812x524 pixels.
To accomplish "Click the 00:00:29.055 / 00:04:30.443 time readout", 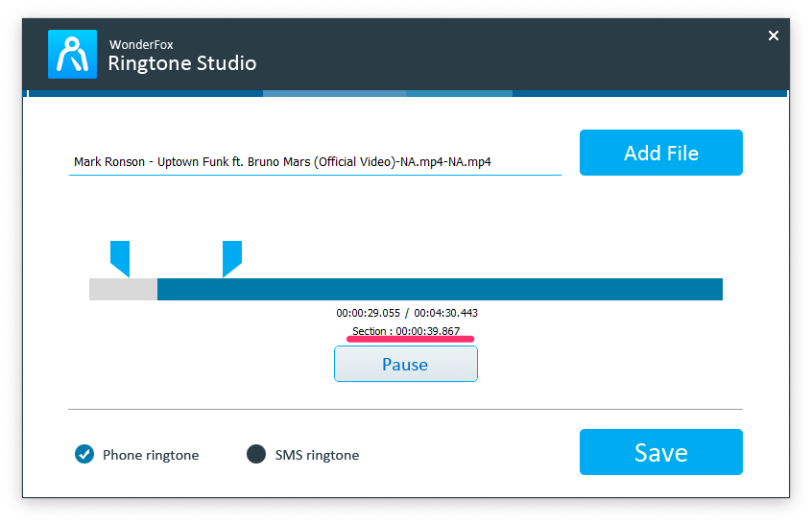I will pos(407,313).
